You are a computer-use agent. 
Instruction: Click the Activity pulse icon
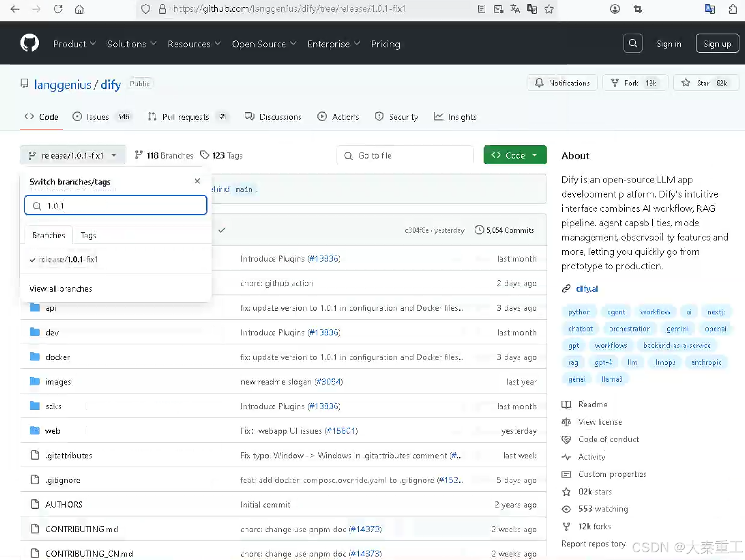click(x=566, y=456)
